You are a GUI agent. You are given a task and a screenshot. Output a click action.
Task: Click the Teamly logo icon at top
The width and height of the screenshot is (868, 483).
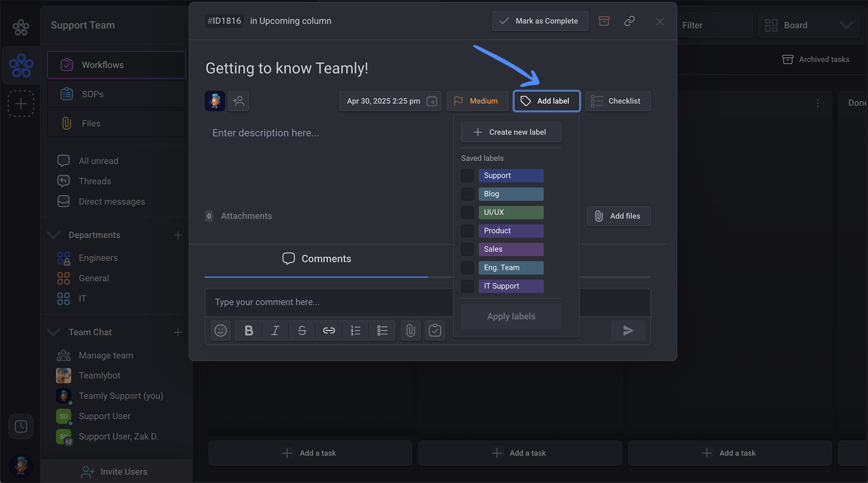coord(21,27)
